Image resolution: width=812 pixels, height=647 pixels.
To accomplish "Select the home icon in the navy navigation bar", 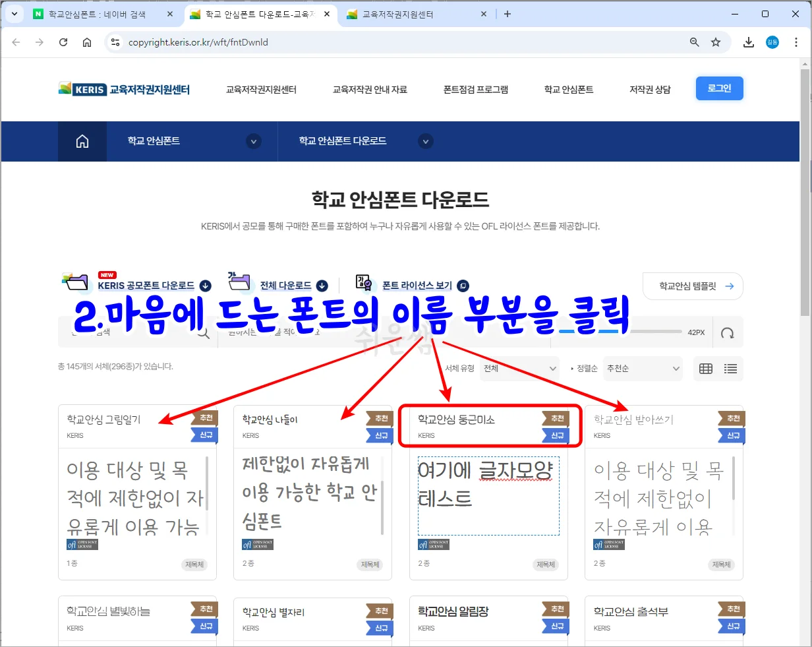I will click(x=82, y=140).
